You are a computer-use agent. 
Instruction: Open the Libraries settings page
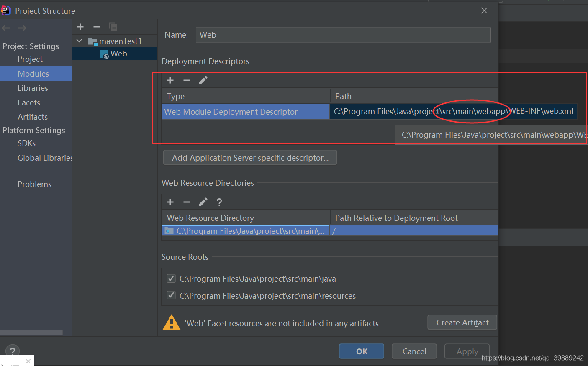point(33,88)
